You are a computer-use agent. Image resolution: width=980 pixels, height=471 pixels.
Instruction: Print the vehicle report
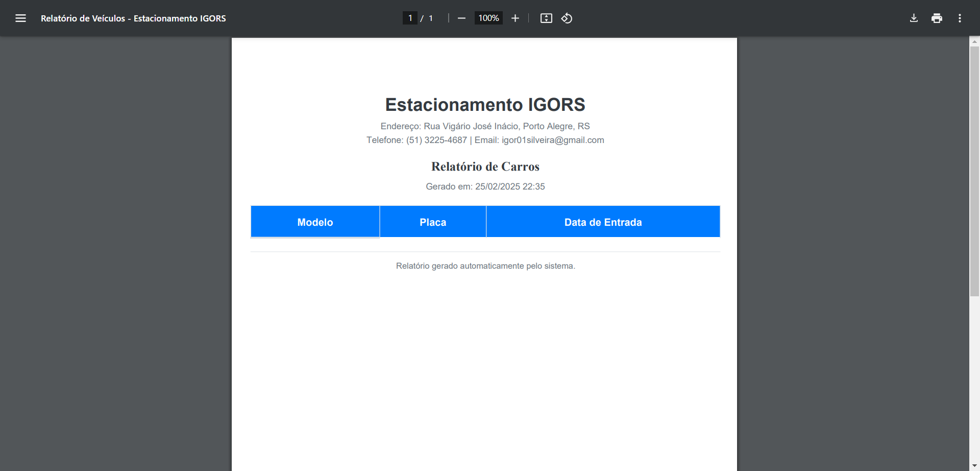pyautogui.click(x=937, y=18)
